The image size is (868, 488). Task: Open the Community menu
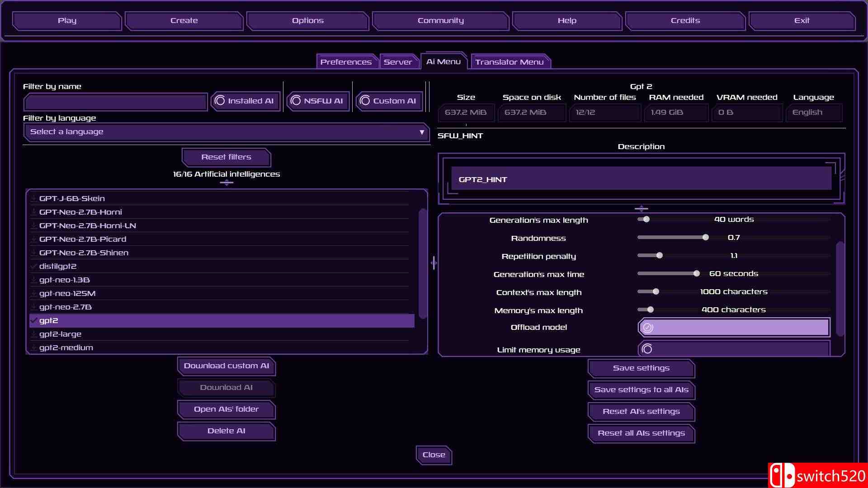(440, 20)
